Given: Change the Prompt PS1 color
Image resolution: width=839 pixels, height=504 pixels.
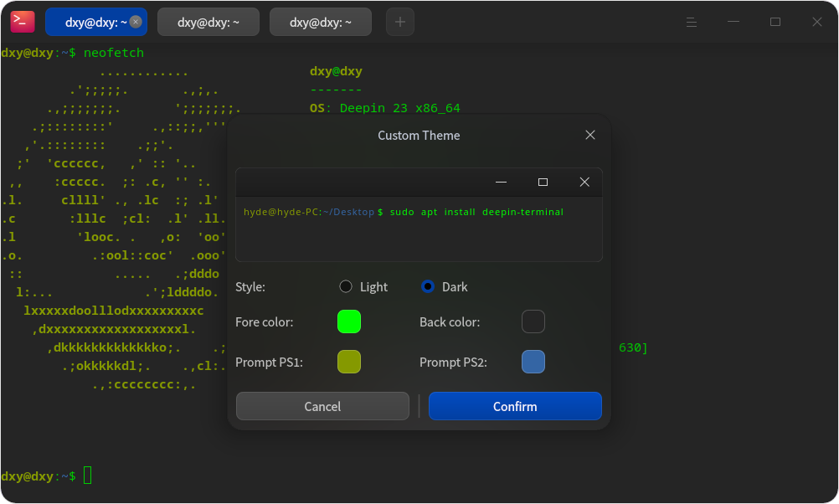Looking at the screenshot, I should pyautogui.click(x=349, y=362).
